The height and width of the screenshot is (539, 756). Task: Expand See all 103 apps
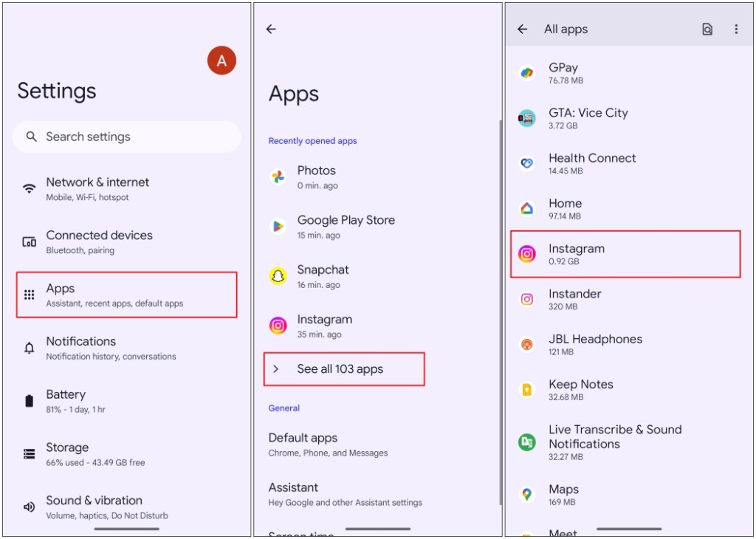coord(344,369)
